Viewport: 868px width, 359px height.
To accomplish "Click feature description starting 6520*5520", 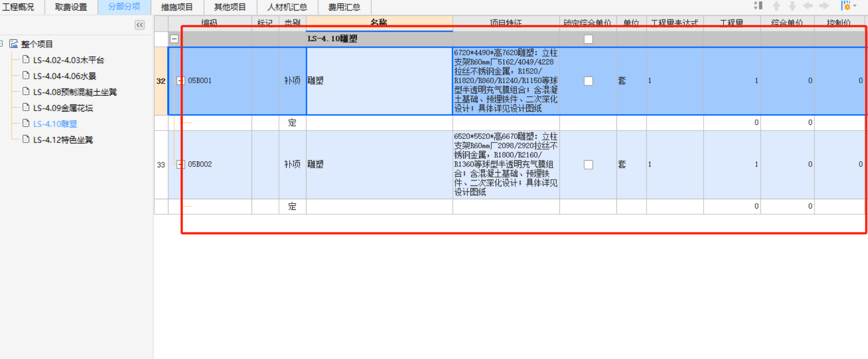I will (506, 164).
